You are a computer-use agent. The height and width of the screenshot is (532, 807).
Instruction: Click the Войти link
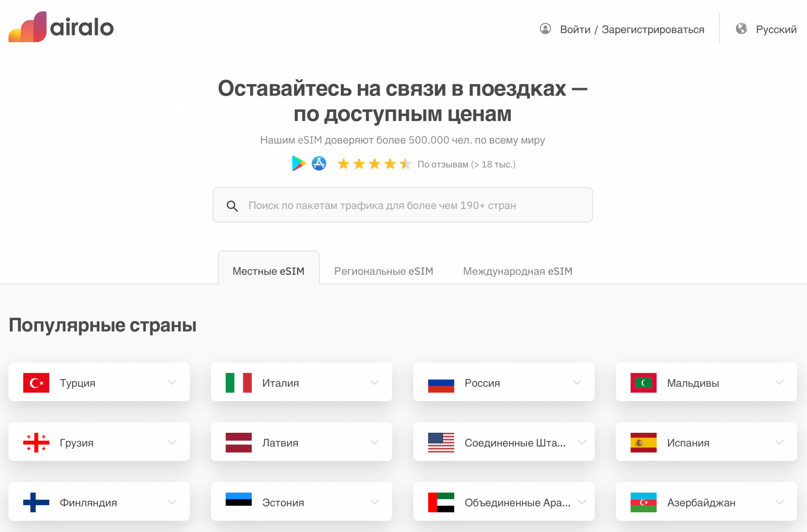point(575,29)
